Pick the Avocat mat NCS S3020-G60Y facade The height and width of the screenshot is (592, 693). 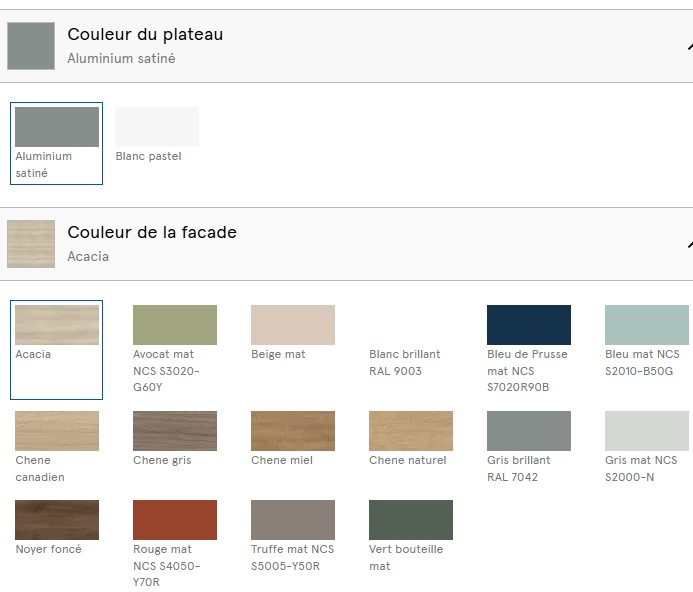(175, 349)
